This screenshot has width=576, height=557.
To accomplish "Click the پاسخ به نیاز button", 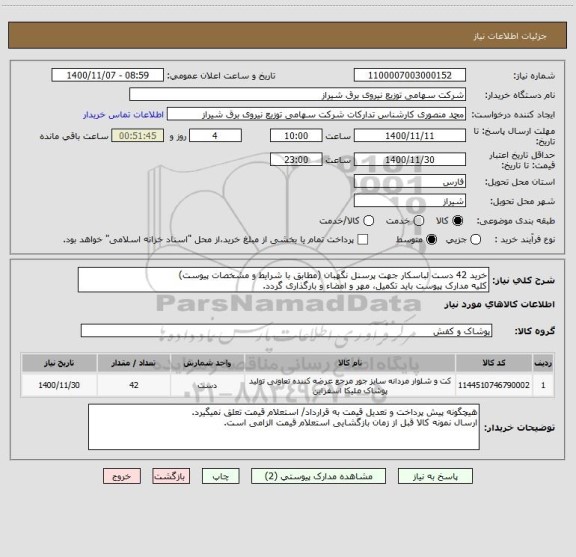I will coord(435,476).
